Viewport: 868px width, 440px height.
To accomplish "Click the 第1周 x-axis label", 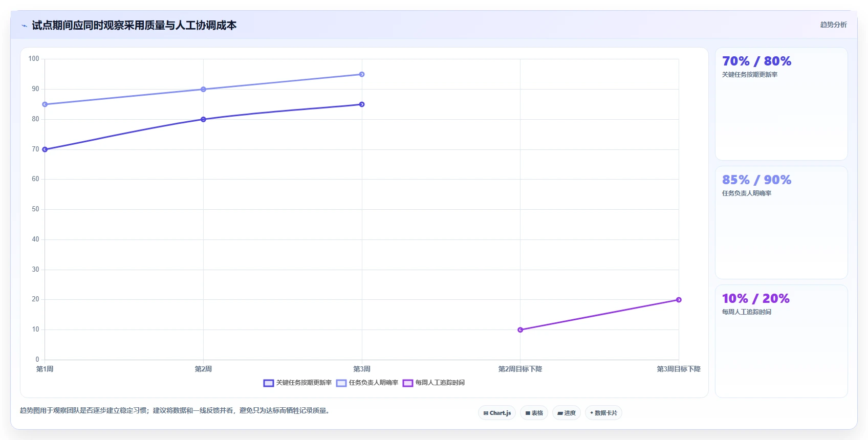I will tap(45, 369).
